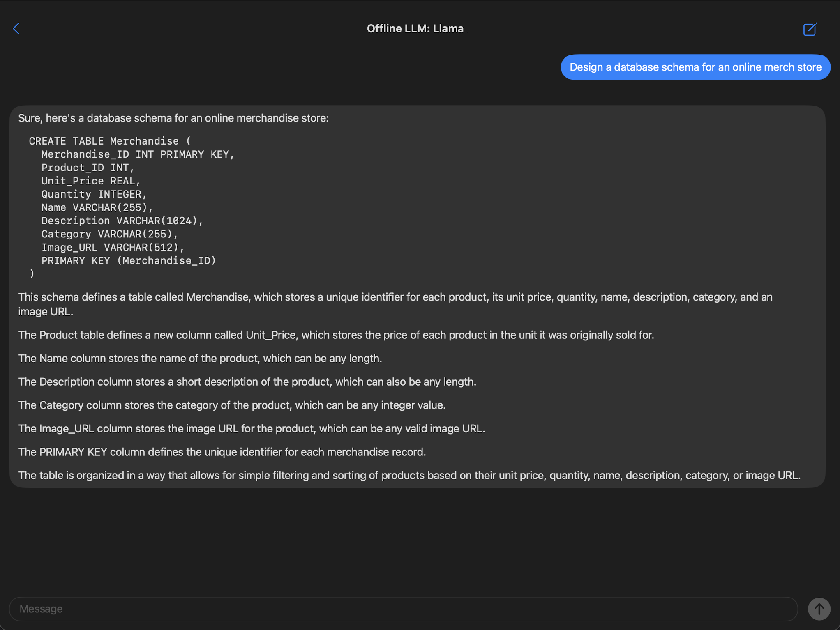
Task: Click the 'Category VARCHAR(255),' code line
Action: point(109,234)
